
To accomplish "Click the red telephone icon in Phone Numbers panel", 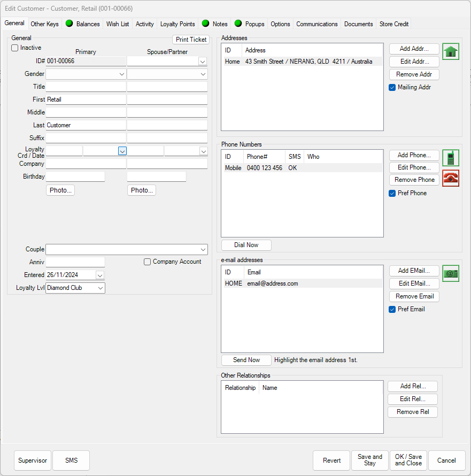I will tap(452, 178).
